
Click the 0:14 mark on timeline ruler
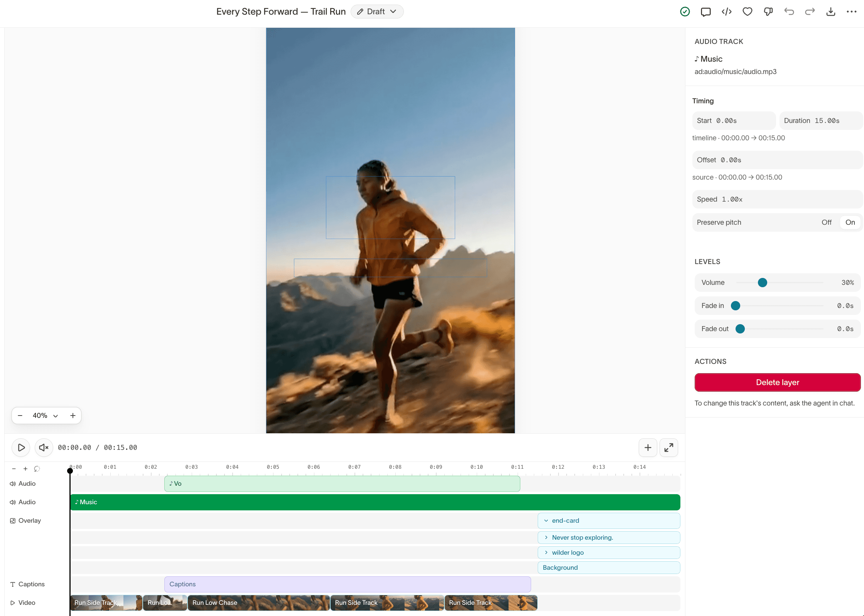(640, 467)
